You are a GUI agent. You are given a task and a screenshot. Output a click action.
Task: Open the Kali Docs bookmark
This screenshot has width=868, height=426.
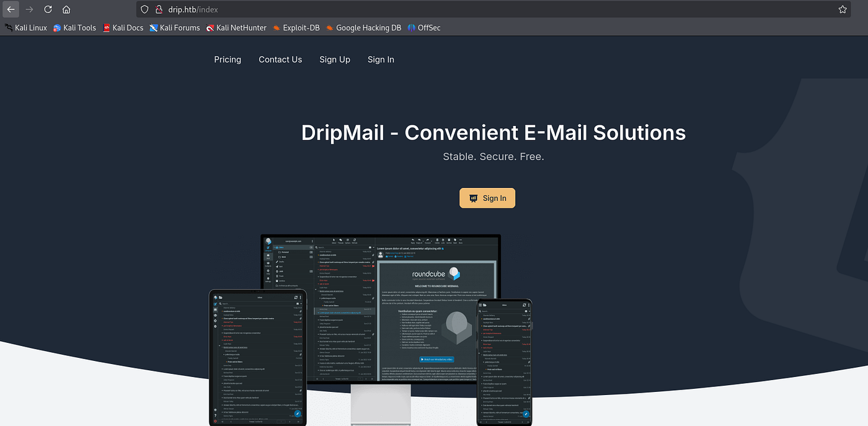pos(123,27)
